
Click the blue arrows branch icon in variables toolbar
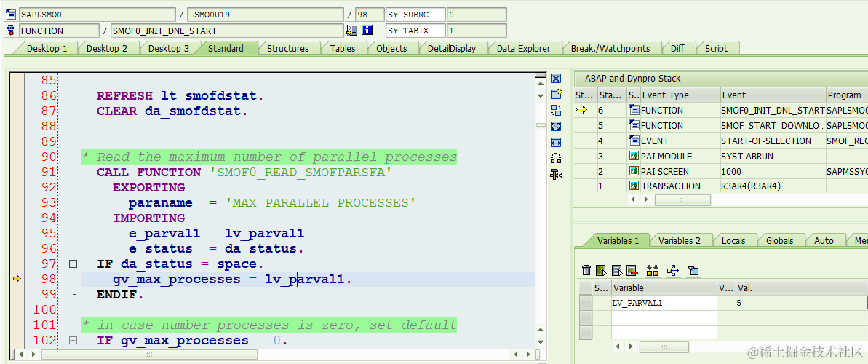(672, 270)
